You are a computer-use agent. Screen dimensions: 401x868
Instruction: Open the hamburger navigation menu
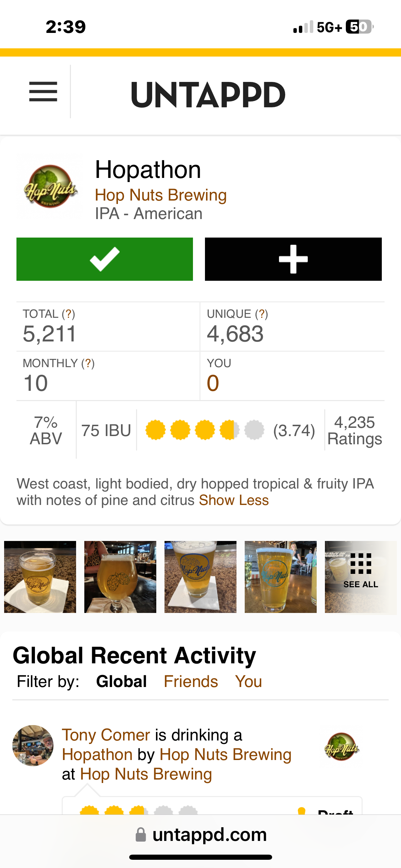[43, 92]
